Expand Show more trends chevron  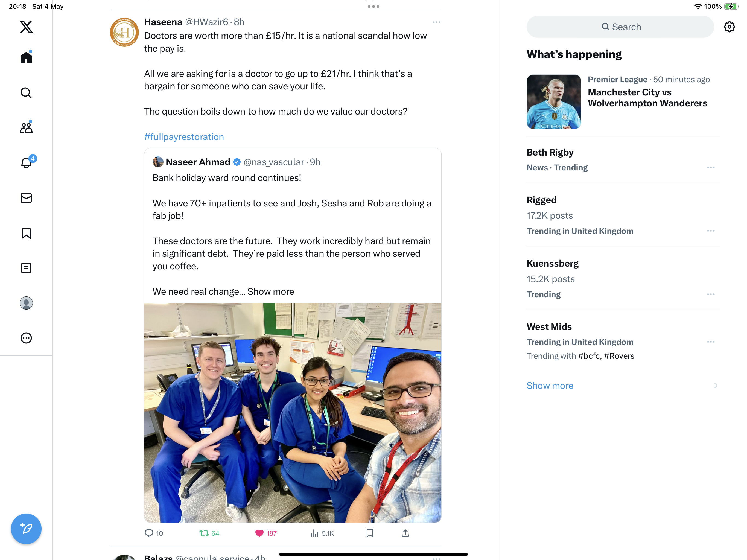[x=716, y=385]
